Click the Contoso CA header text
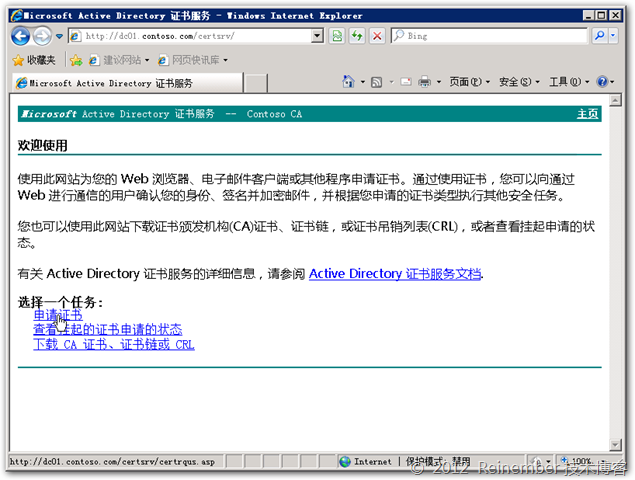This screenshot has height=480, width=635. pos(275,114)
